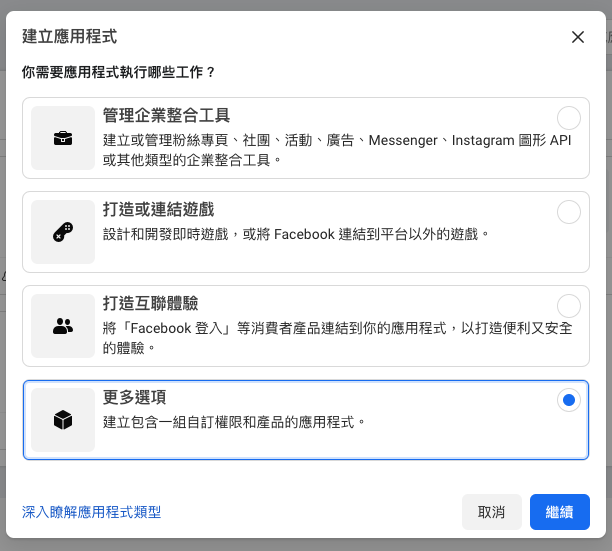Screen dimensions: 612x551
Task: Click the Facebook game connection description
Action: point(296,234)
